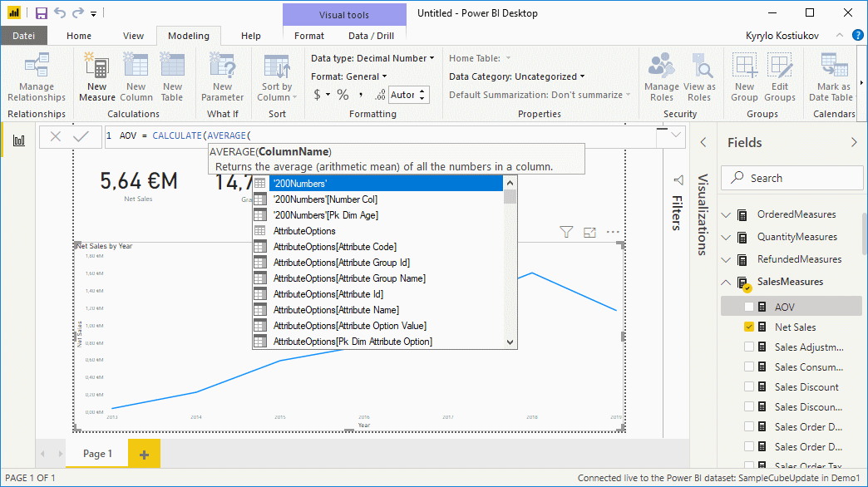Click the Save icon in title bar
The width and height of the screenshot is (868, 487).
tap(42, 12)
